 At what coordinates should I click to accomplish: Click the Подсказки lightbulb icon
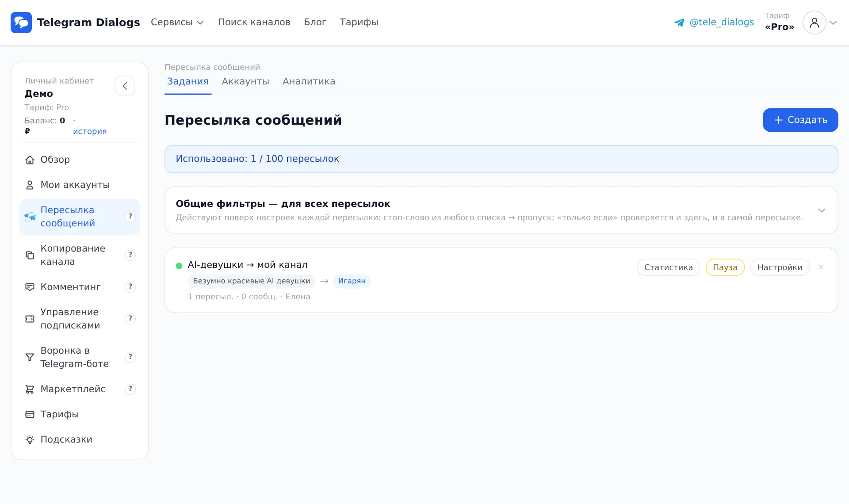(30, 439)
